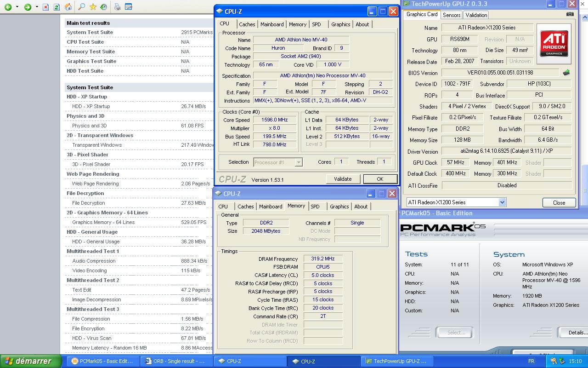The image size is (588, 368).
Task: Switch to the Sensors tab in GPU-Z
Action: (452, 15)
